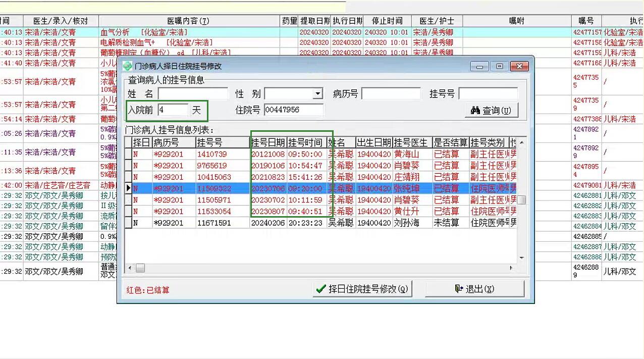Viewport: 644px width, 359px height.
Task: Click the horizontal scrollbar right arrow
Action: click(511, 268)
